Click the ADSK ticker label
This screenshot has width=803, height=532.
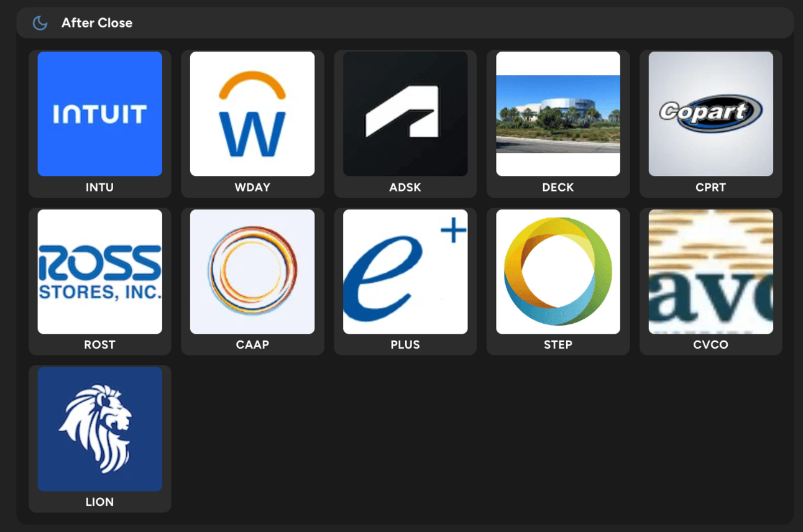click(x=405, y=187)
